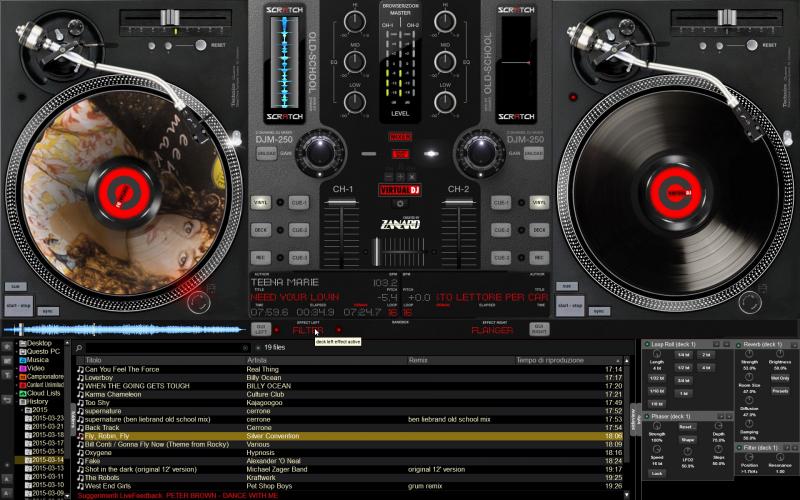Toggle left deck effect active red dot
The width and height of the screenshot is (800, 500).
point(339,330)
